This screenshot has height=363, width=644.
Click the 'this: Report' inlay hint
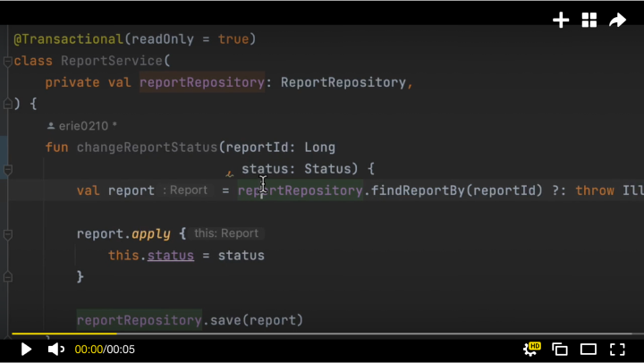[x=226, y=233]
